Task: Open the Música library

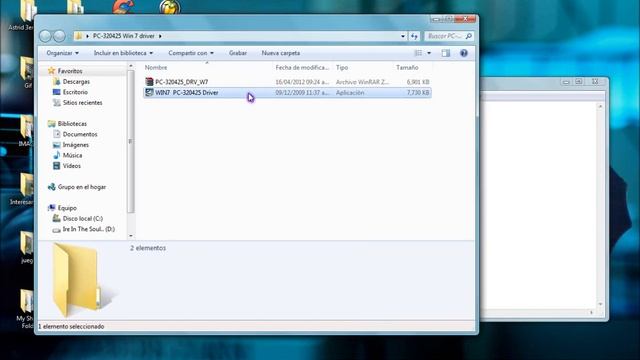Action: pos(72,156)
